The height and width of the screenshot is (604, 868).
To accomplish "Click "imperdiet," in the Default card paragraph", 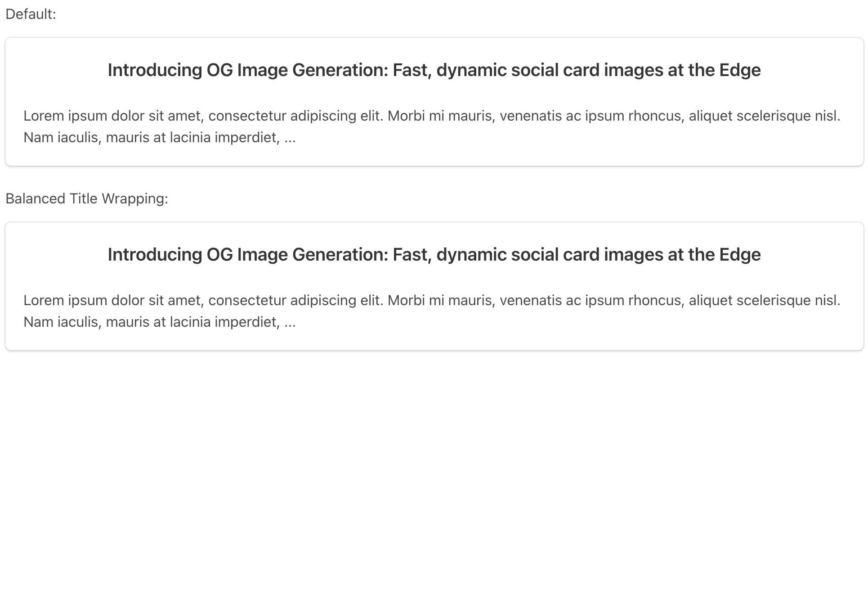I will (x=247, y=138).
